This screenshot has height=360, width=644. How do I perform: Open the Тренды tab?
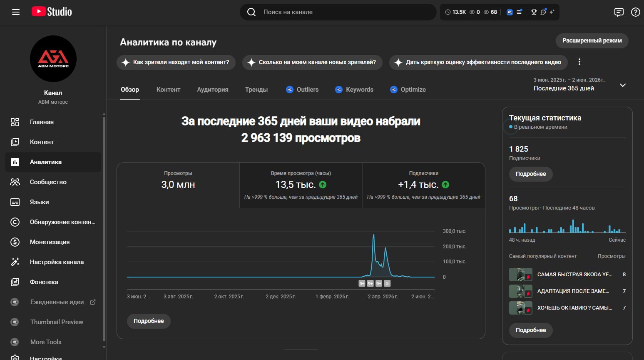tap(256, 90)
